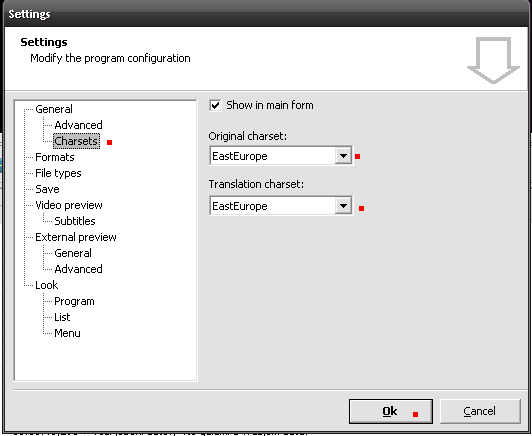Dismiss the dialog with the Cancel button

480,411
